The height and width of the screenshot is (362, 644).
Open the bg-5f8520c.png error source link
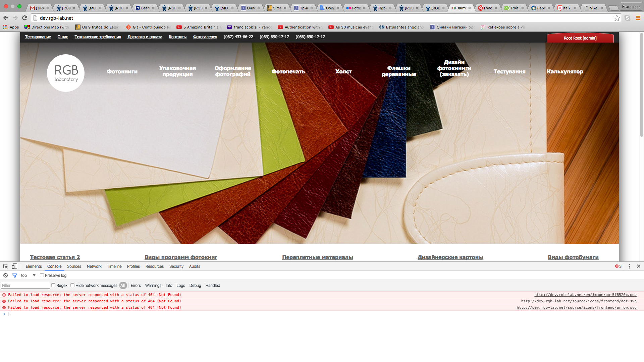coord(585,295)
